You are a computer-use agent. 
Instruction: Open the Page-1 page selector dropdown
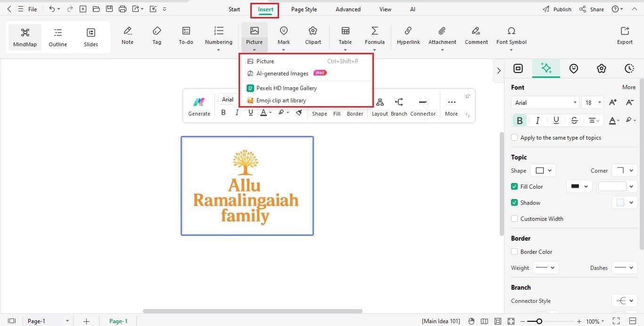[47, 321]
